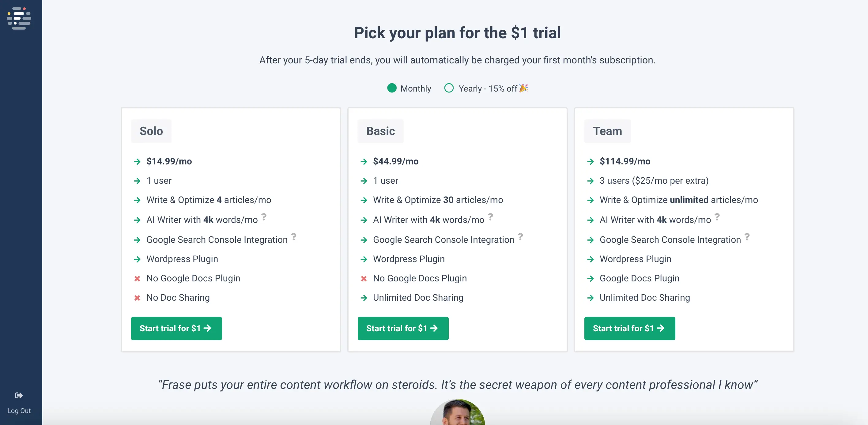The width and height of the screenshot is (868, 425).
Task: Select the Monthly billing radio button
Action: pyautogui.click(x=392, y=88)
